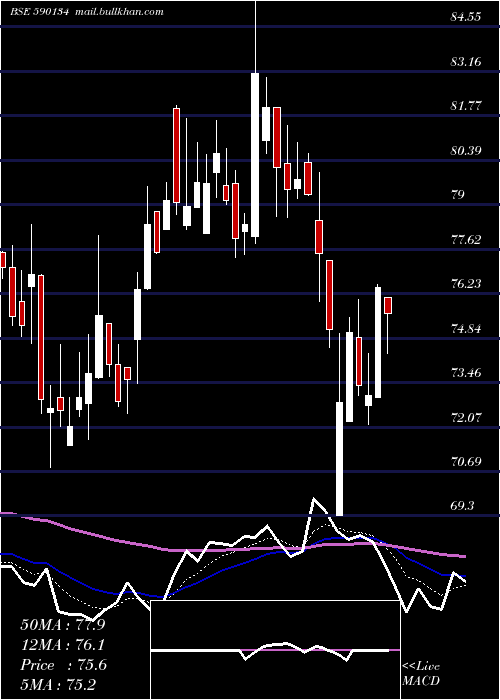Click the 74.84 price axis label
The width and height of the screenshot is (500, 700).
pos(466,329)
